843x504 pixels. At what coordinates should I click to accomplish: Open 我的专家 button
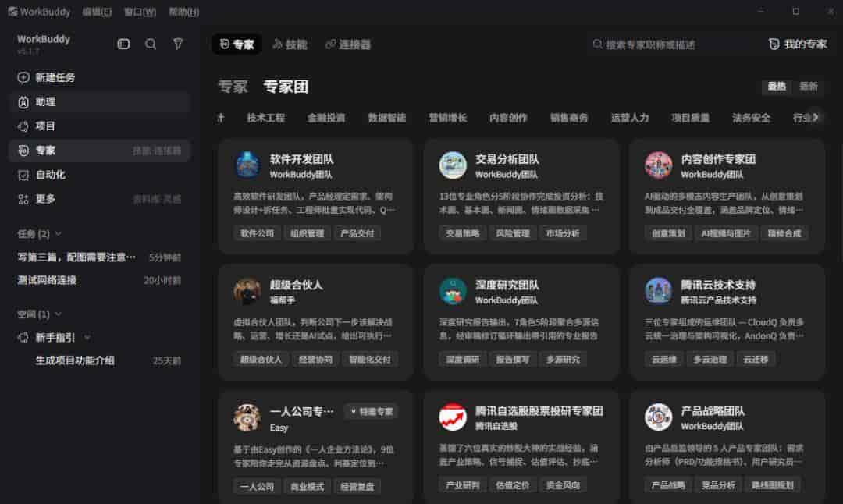(x=798, y=44)
